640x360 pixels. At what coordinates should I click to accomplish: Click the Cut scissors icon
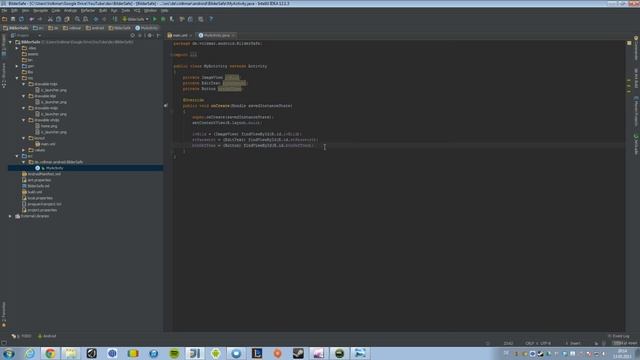(50, 19)
